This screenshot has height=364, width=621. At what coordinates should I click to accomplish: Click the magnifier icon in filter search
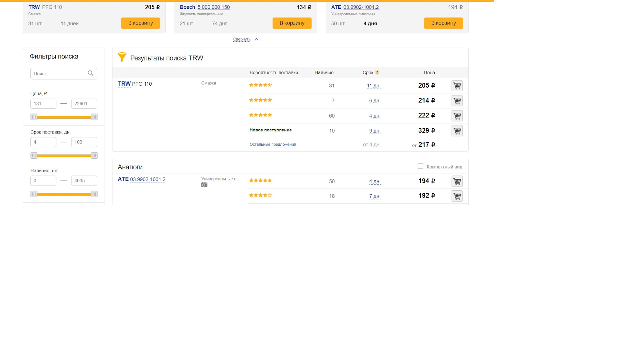[x=91, y=73]
